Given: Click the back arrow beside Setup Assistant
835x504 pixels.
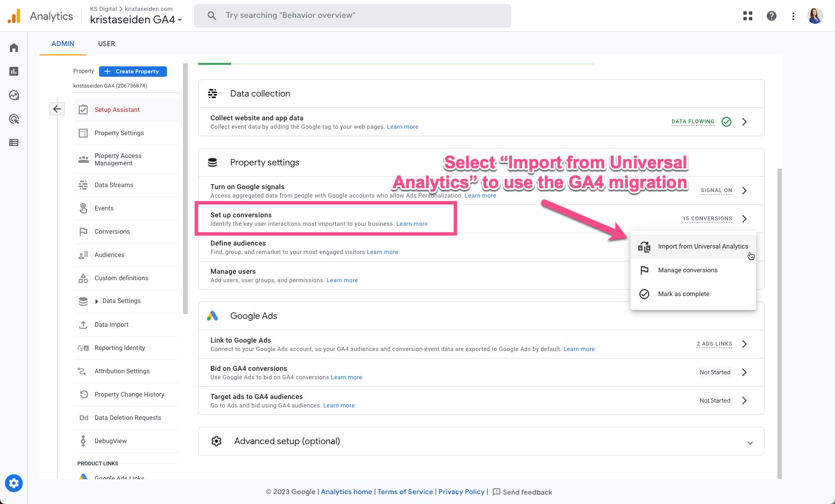Looking at the screenshot, I should click(x=57, y=109).
